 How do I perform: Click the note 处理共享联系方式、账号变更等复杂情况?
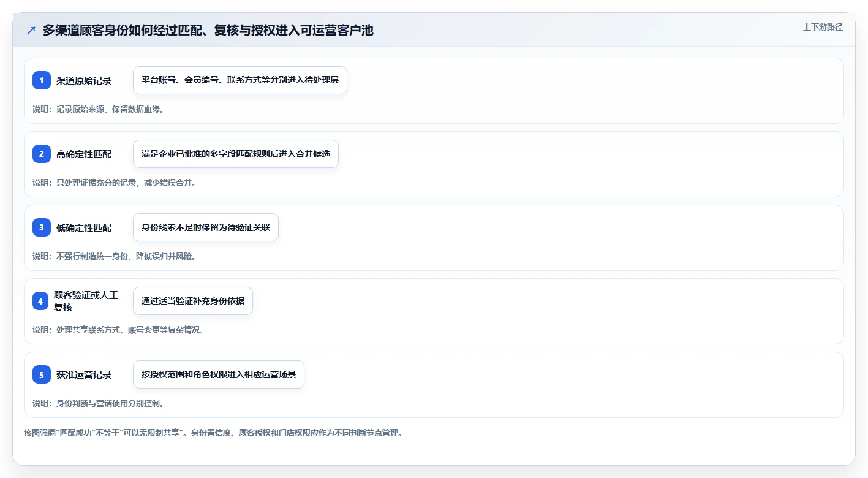[x=118, y=330]
